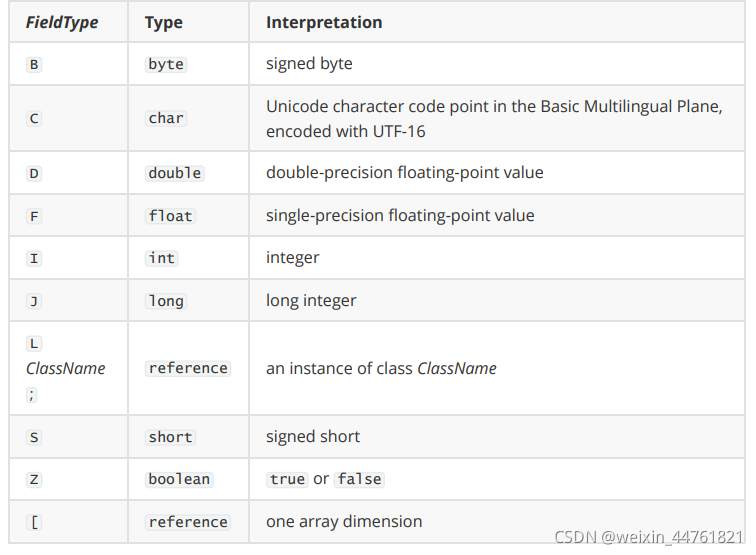Select the B field type code

34,64
